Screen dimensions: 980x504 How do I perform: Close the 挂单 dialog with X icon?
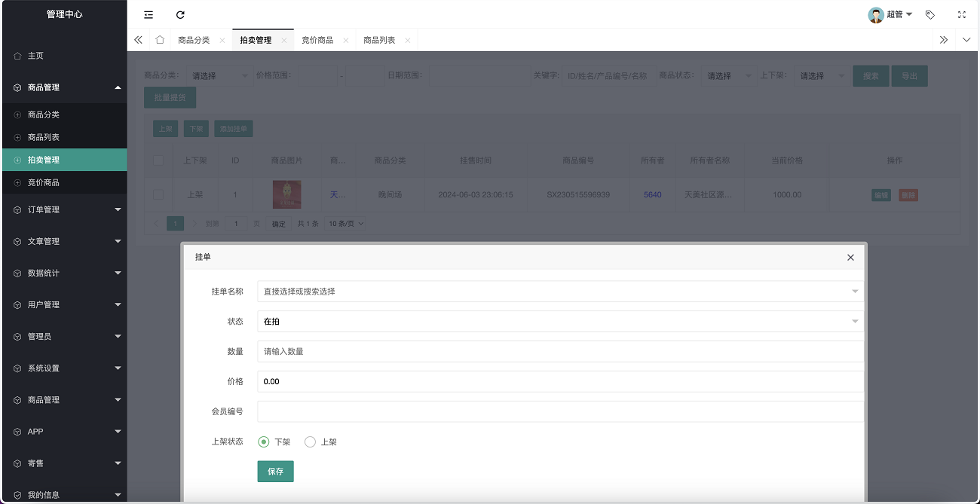click(850, 258)
